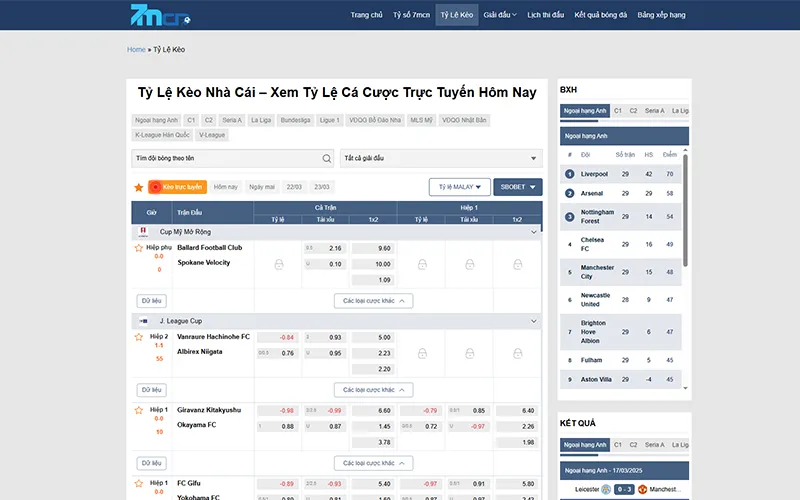Select 1x2 odds 6.60 for Giravanz

[373, 411]
